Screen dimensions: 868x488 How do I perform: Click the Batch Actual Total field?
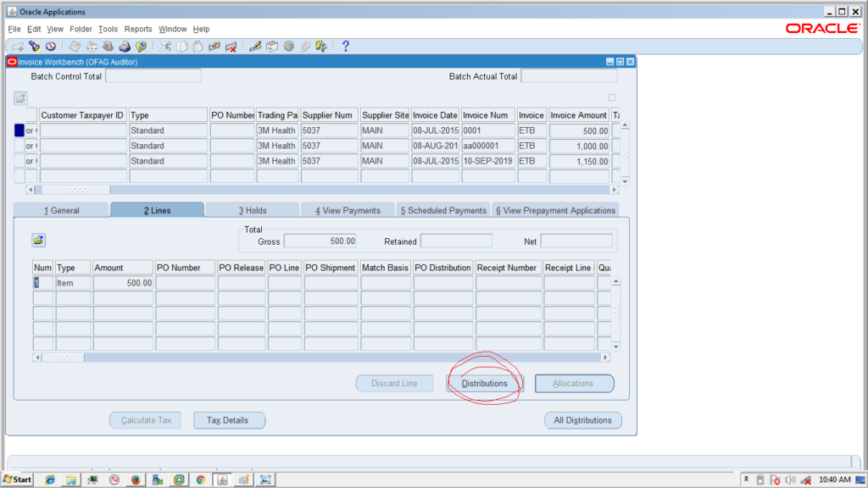point(569,76)
